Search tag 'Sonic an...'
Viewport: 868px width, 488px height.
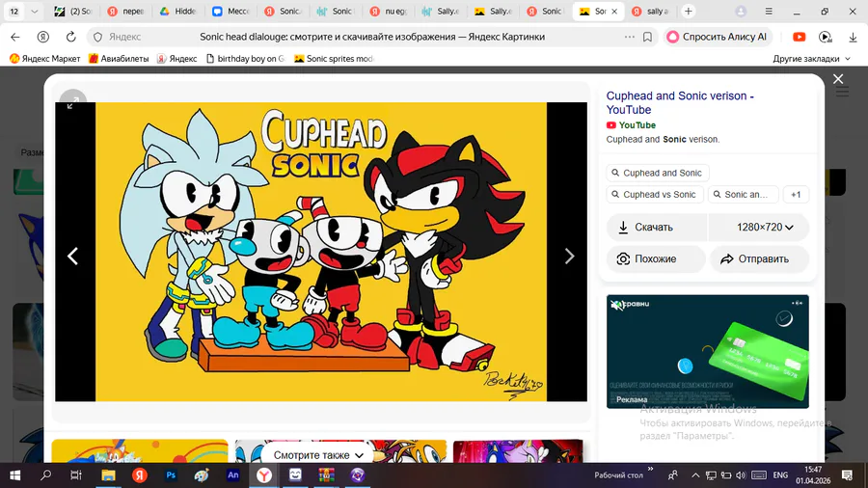[744, 195]
